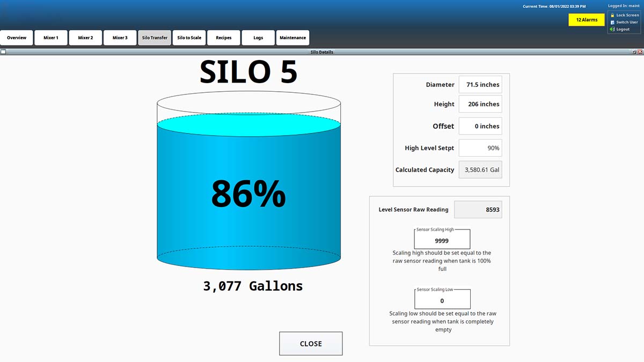Screen dimensions: 644x362
Task: Select the Silo Transfer tab
Action: tap(155, 38)
